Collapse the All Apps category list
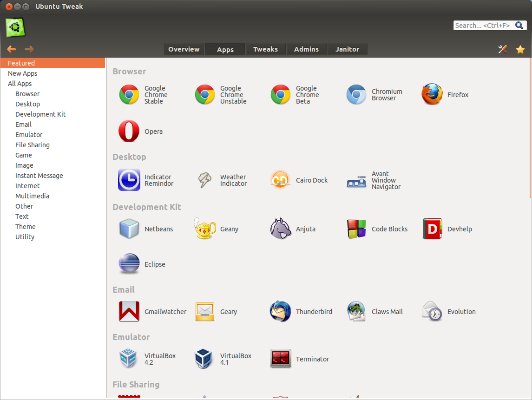532x400 pixels. coord(20,83)
